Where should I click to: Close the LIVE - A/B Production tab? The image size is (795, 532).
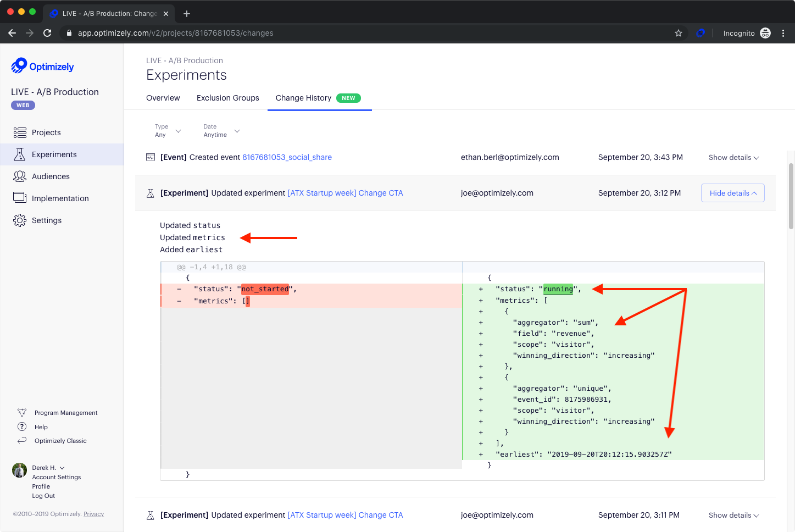pos(166,14)
